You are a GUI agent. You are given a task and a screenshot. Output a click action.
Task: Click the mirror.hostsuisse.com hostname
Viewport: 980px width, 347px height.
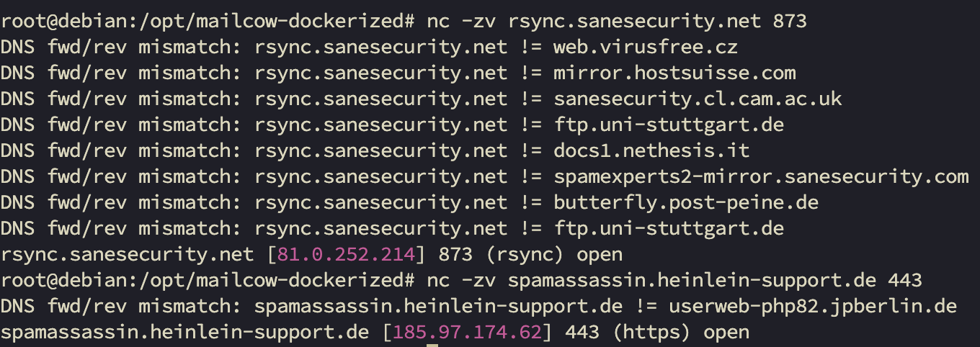(674, 73)
